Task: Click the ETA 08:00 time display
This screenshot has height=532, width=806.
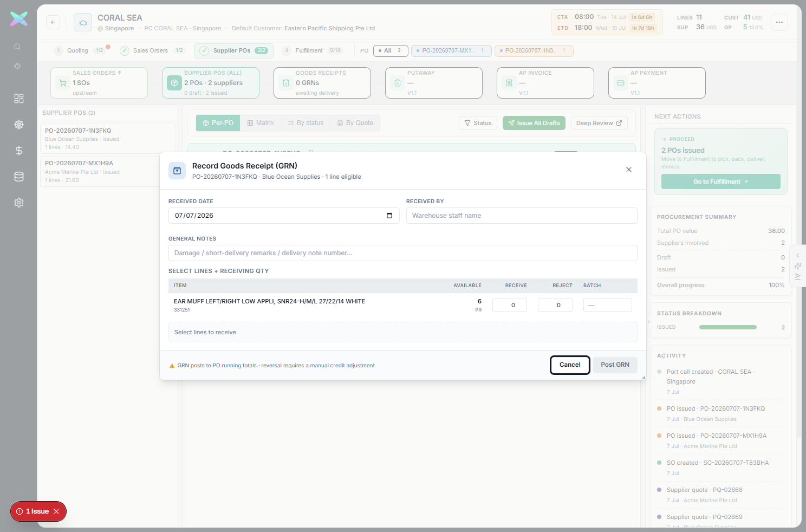Action: 584,17
